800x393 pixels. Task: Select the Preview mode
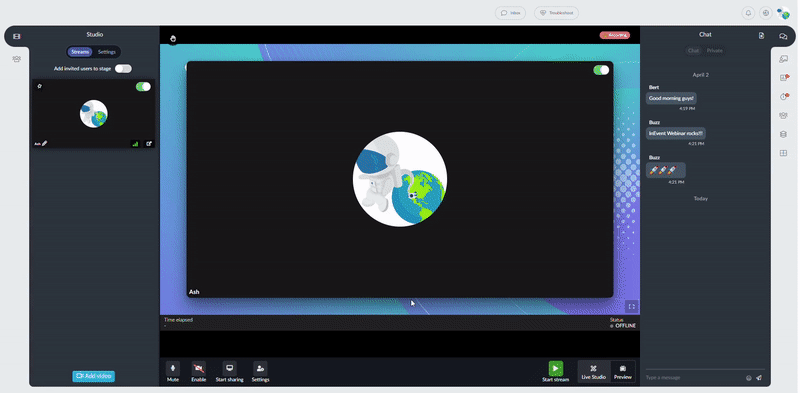tap(622, 372)
